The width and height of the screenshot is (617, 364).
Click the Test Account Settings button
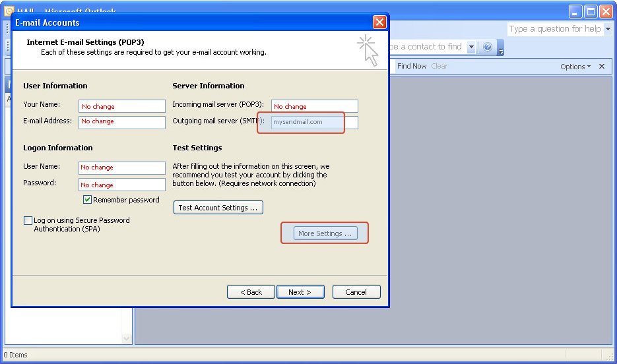click(218, 208)
